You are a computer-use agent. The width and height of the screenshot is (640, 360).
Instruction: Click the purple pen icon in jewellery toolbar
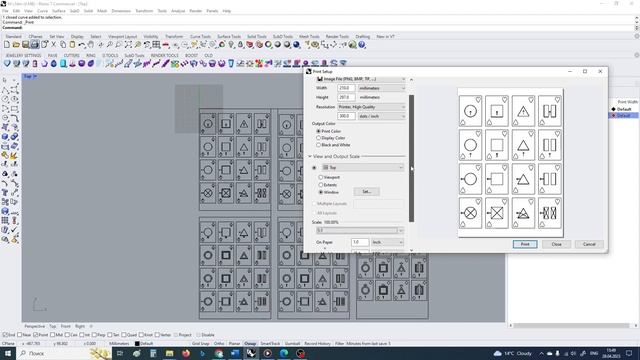[166, 63]
